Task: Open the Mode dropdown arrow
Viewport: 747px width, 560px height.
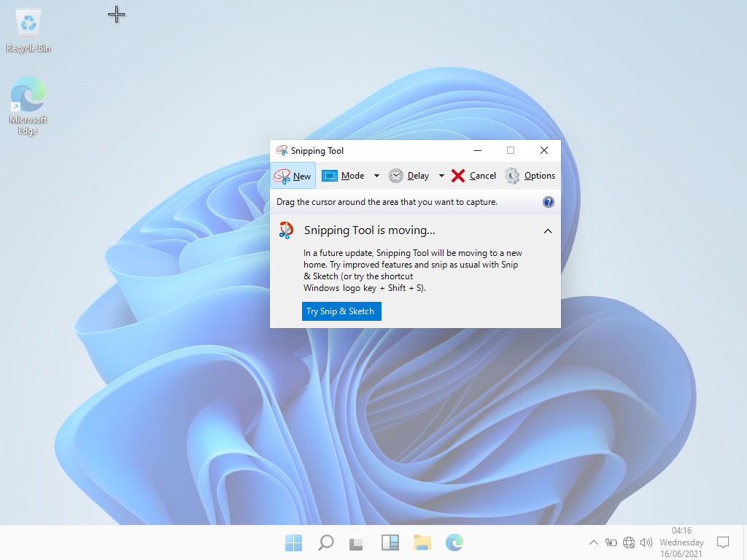Action: pyautogui.click(x=376, y=176)
